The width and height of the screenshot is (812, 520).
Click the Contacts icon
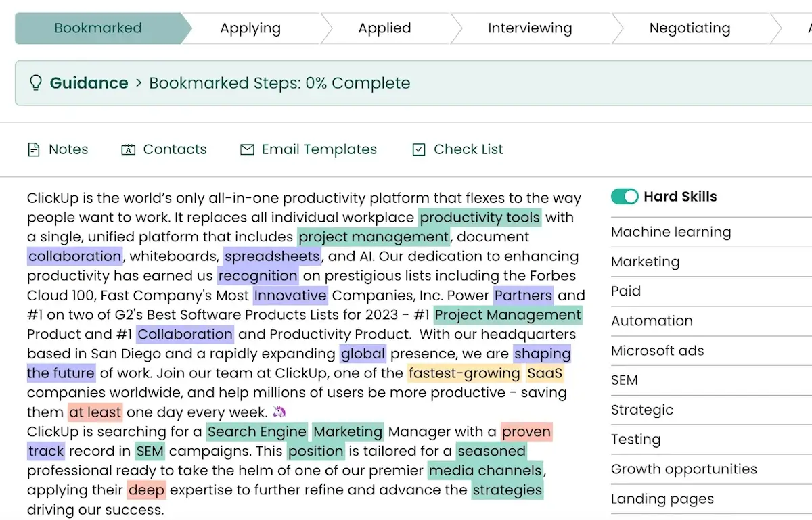point(129,149)
